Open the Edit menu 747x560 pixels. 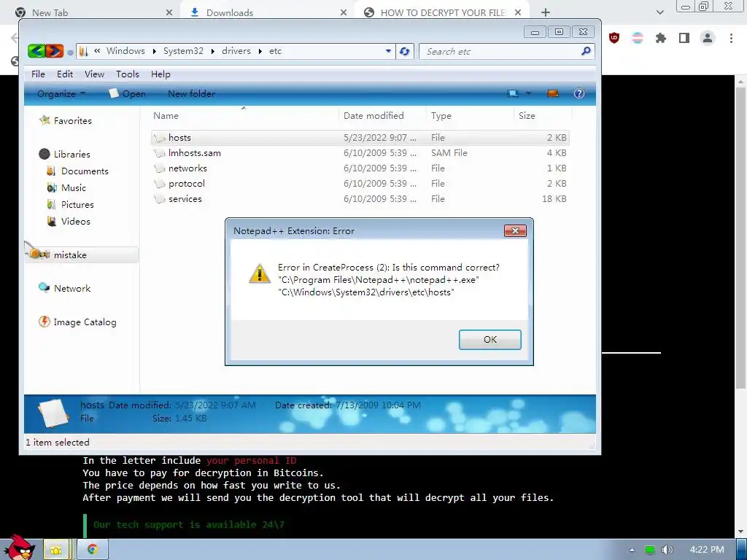pyautogui.click(x=65, y=74)
